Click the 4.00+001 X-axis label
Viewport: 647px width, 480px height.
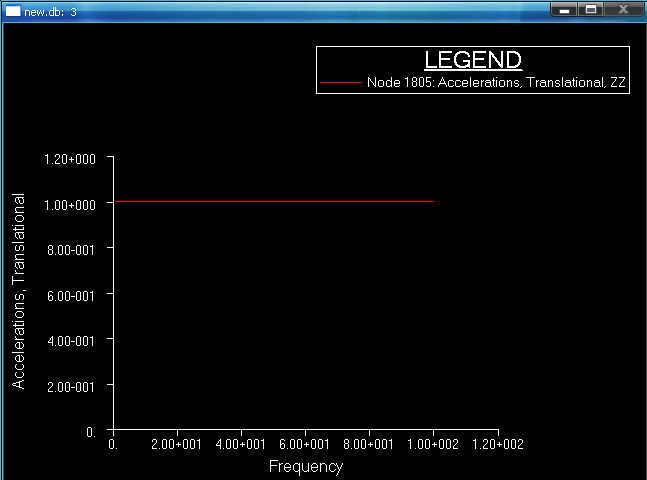pos(240,445)
